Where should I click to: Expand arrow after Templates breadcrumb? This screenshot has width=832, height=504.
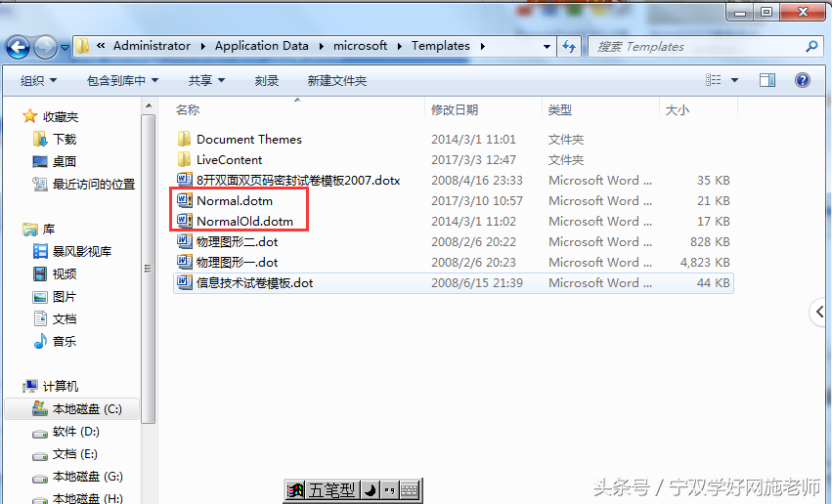[483, 47]
